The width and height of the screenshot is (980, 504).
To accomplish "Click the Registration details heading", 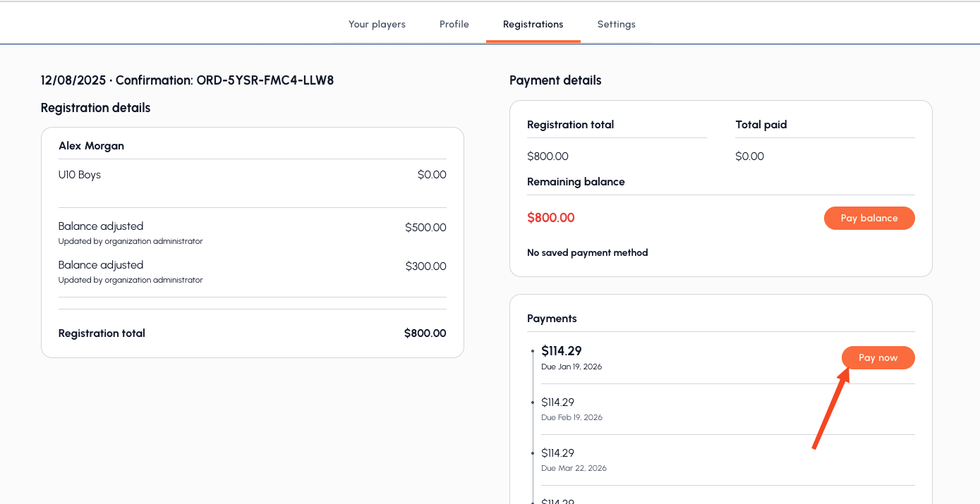I will pyautogui.click(x=95, y=108).
